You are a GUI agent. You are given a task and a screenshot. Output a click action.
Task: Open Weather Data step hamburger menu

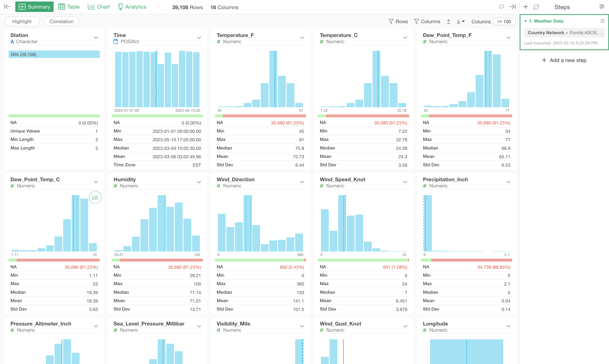602,21
